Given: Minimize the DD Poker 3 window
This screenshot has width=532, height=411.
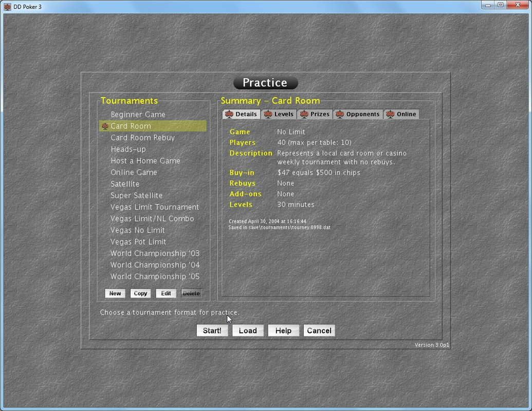Looking at the screenshot, I should (x=488, y=5).
